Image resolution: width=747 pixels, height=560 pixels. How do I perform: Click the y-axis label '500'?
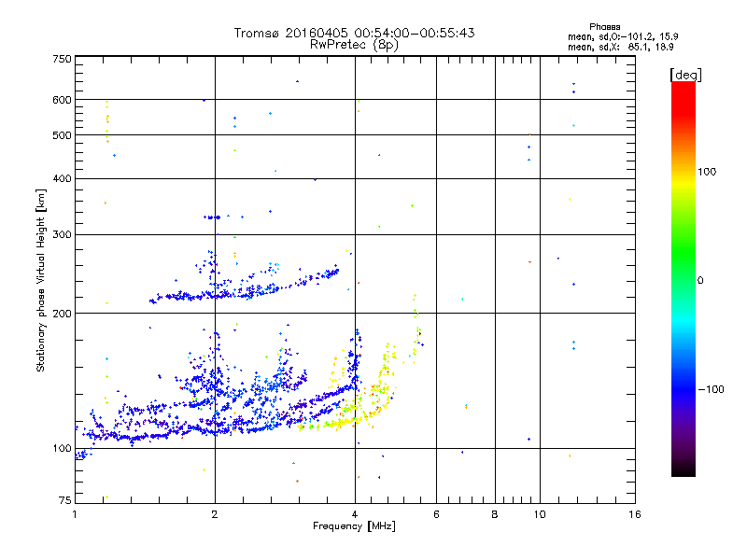point(62,135)
